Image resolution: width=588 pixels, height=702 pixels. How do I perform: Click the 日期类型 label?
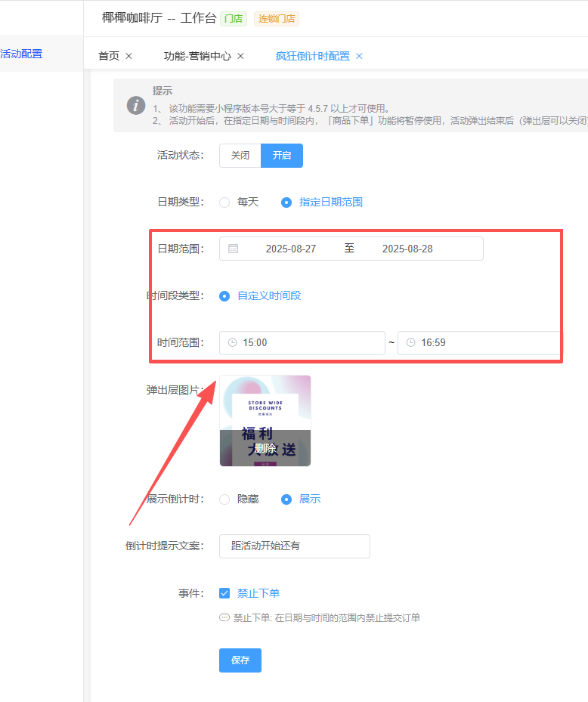tap(181, 202)
